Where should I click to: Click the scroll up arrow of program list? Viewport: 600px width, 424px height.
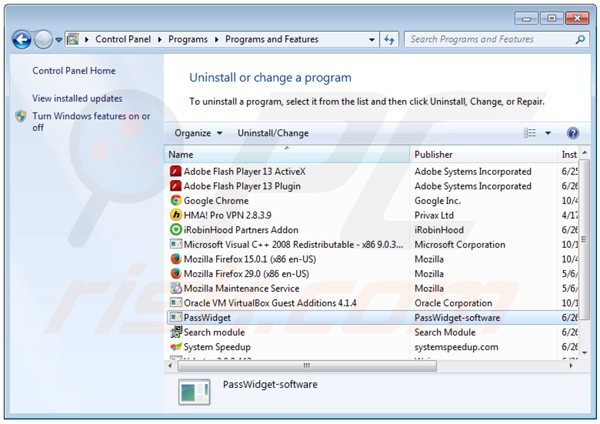(584, 153)
